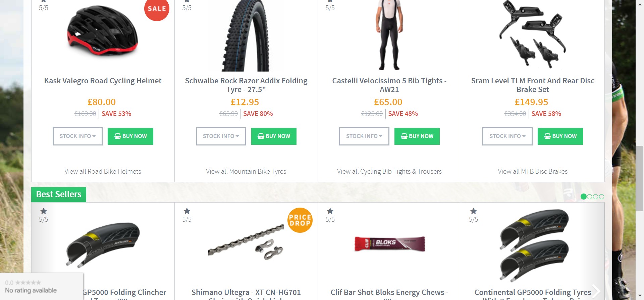
Task: Click the red SALE badge on Kask helmet
Action: click(157, 9)
